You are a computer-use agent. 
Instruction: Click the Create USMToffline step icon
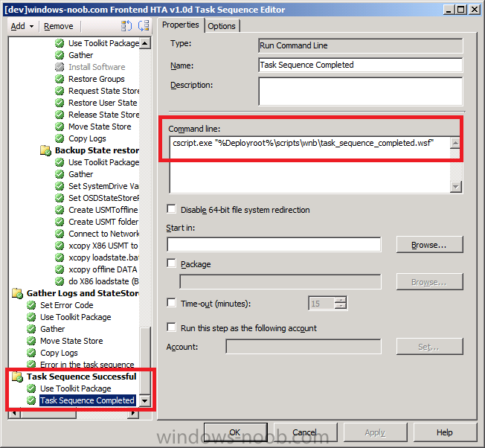(60, 210)
